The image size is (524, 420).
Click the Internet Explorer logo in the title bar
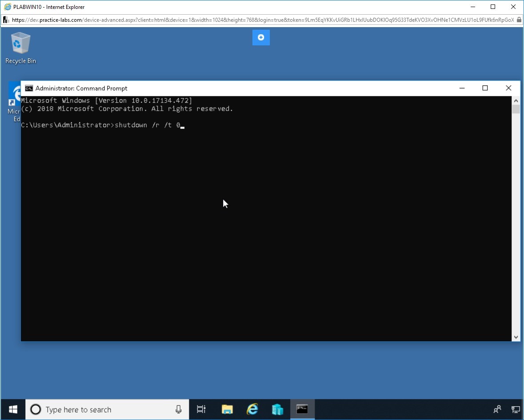point(8,7)
